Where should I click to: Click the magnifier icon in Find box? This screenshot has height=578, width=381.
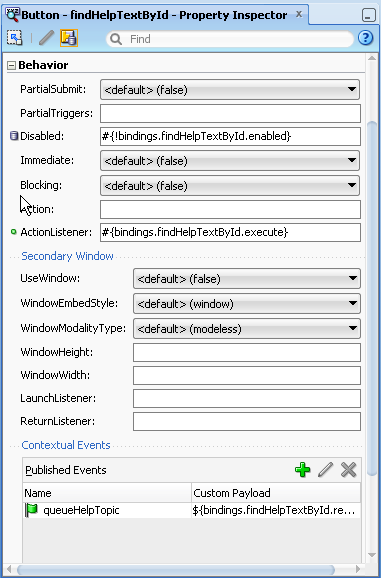point(116,39)
